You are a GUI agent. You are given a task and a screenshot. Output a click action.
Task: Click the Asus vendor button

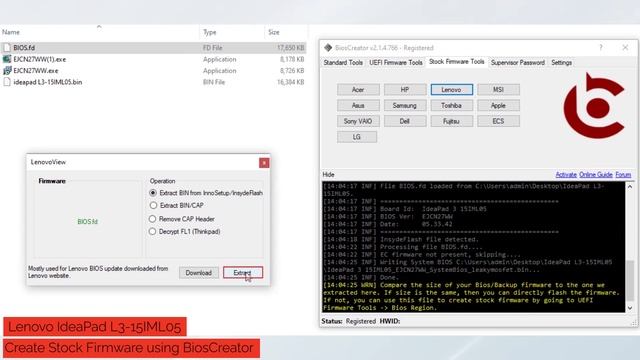click(x=358, y=105)
